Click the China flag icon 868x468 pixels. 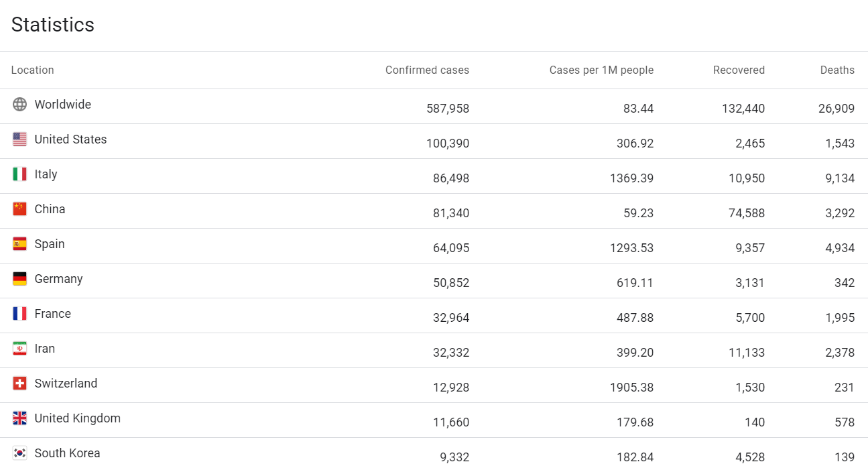click(20, 209)
